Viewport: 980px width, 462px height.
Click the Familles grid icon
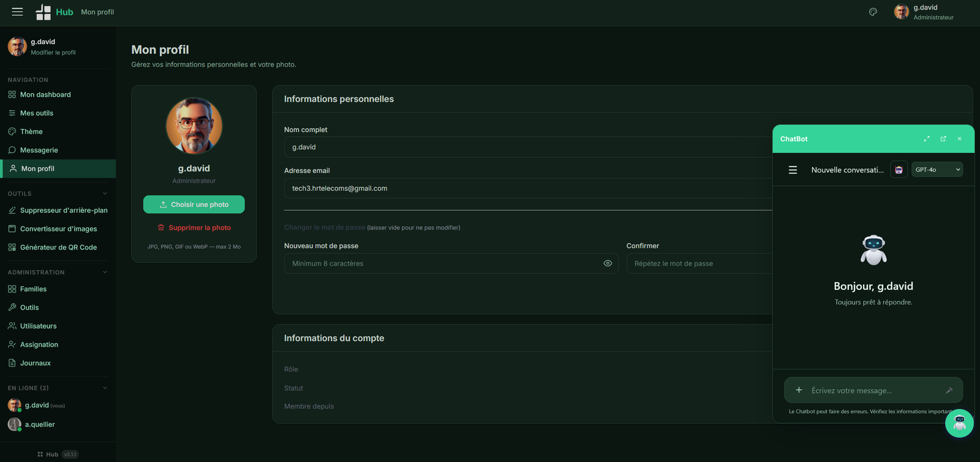click(12, 289)
